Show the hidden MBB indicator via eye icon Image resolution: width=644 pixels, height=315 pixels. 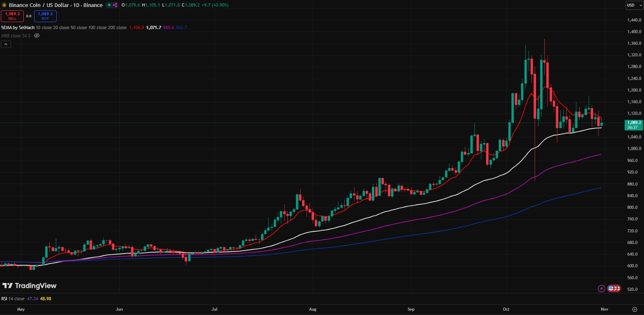pyautogui.click(x=37, y=36)
